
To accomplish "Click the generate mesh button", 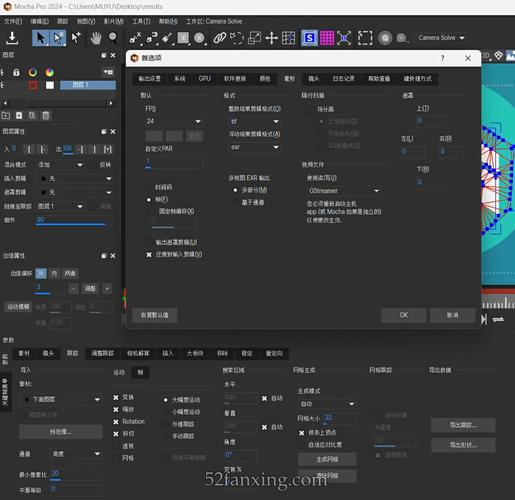I will pos(327,459).
